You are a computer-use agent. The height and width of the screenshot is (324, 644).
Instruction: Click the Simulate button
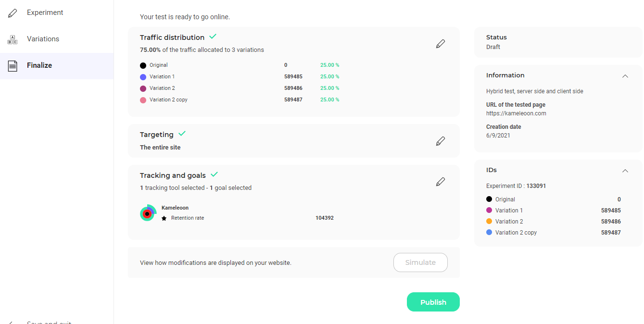[x=420, y=262]
